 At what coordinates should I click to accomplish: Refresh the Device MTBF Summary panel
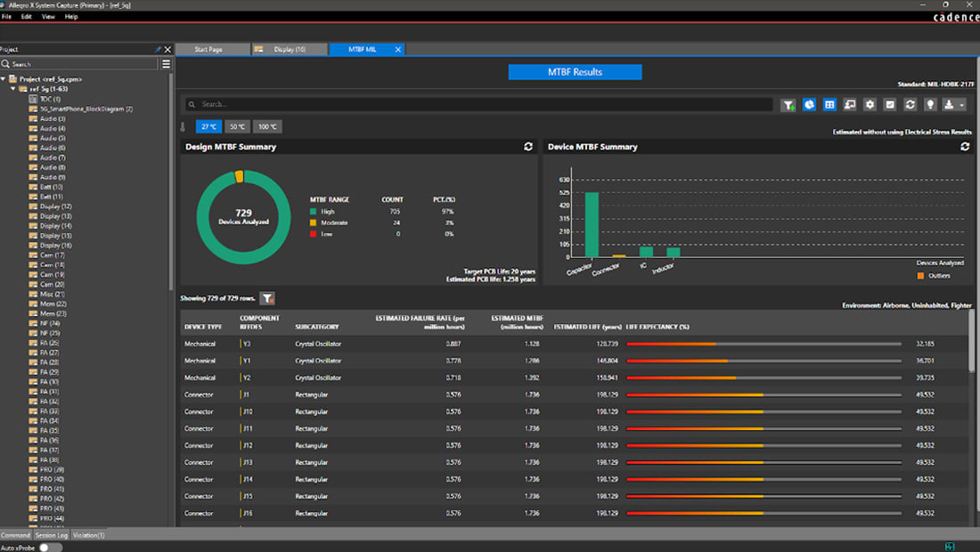click(965, 147)
